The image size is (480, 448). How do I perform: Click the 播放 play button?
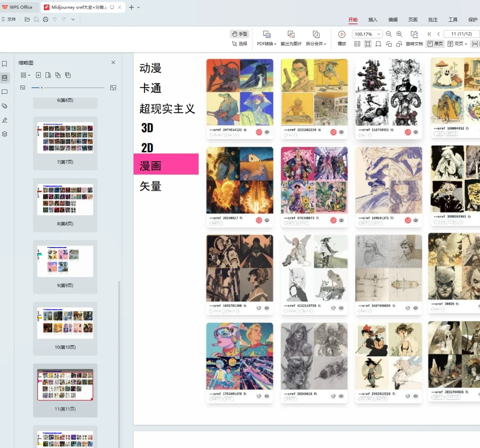[342, 38]
